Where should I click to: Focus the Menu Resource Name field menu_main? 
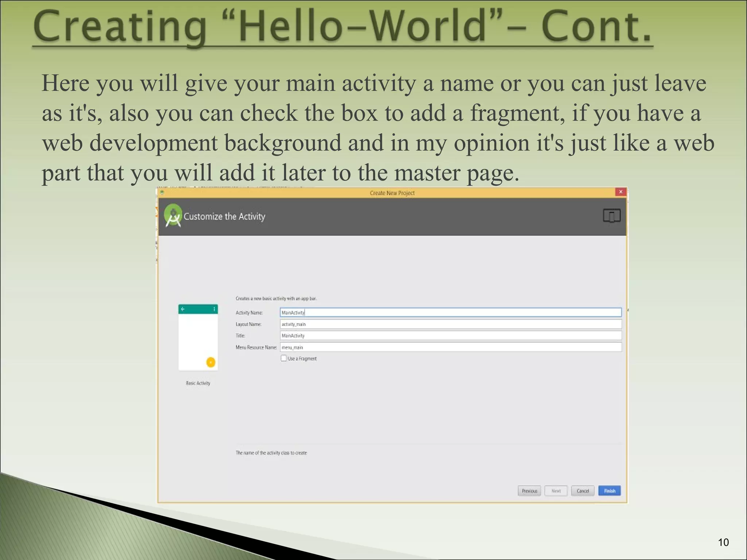click(450, 347)
